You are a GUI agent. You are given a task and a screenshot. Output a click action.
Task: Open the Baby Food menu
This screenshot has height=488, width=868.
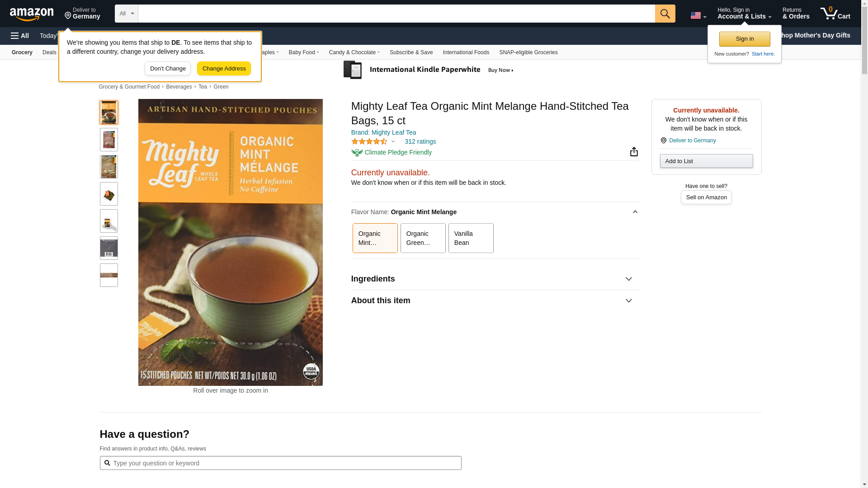(304, 52)
